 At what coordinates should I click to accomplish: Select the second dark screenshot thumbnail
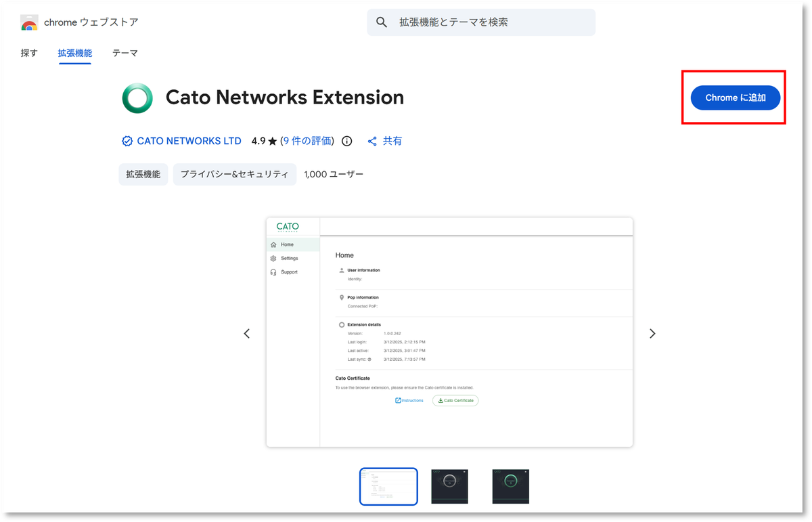pos(449,486)
